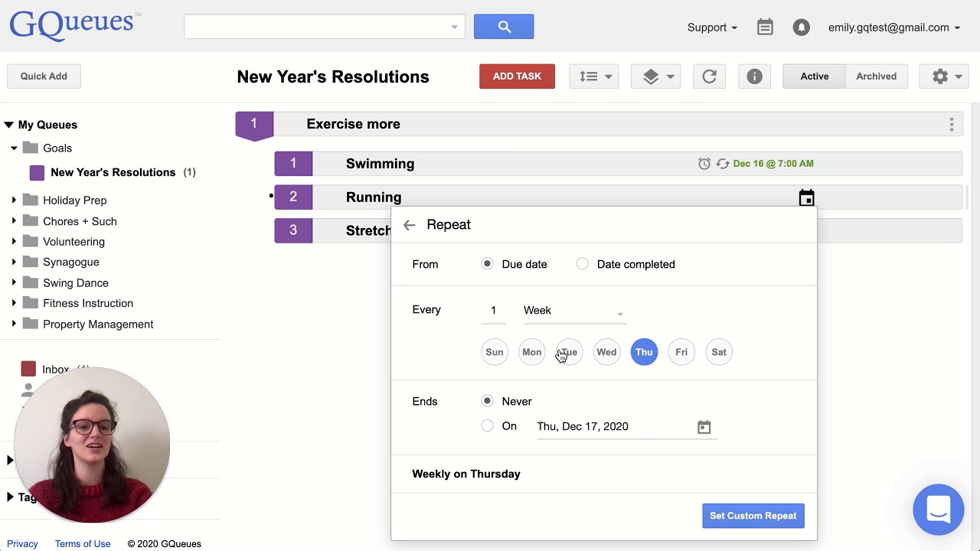Image resolution: width=980 pixels, height=551 pixels.
Task: Open the sort order dropdown
Action: [x=594, y=77]
